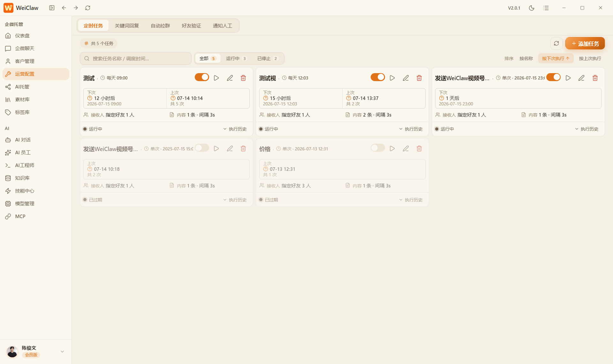The image size is (613, 364).
Task: Delete the 价格 task
Action: (x=419, y=148)
